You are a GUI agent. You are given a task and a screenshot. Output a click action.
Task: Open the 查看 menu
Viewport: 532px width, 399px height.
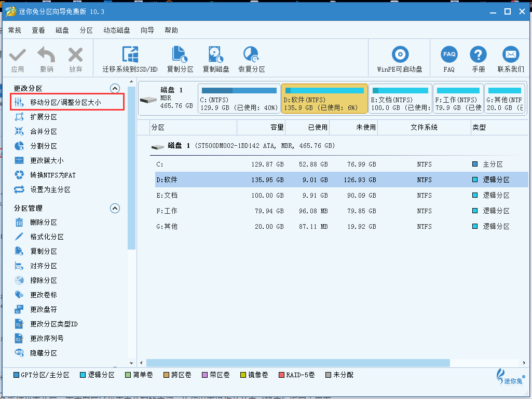[38, 30]
